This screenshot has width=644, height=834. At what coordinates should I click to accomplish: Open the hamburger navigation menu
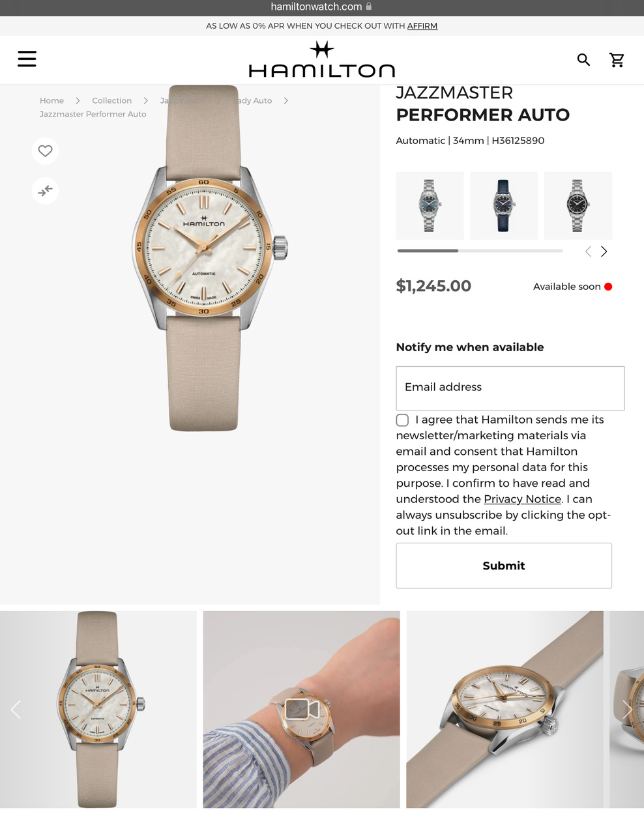tap(27, 59)
